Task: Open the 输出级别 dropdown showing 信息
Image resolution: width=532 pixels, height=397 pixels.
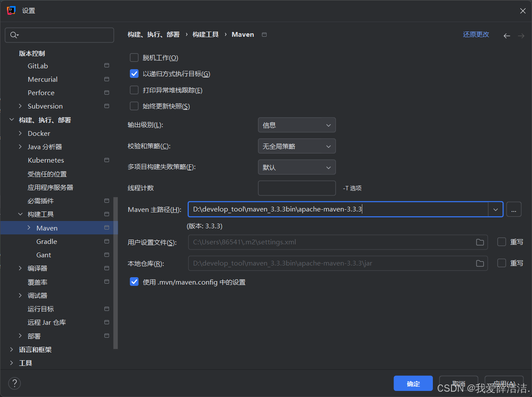Action: pos(297,125)
